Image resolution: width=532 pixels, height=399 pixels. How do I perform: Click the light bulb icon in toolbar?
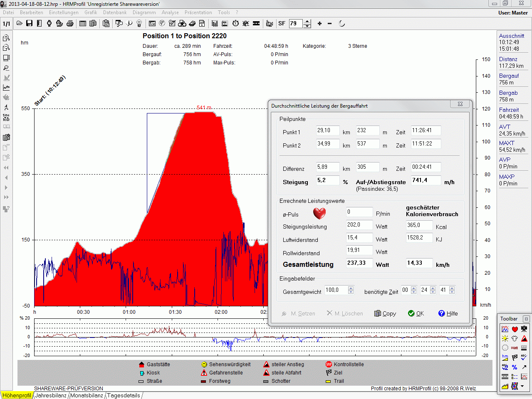tap(139, 23)
